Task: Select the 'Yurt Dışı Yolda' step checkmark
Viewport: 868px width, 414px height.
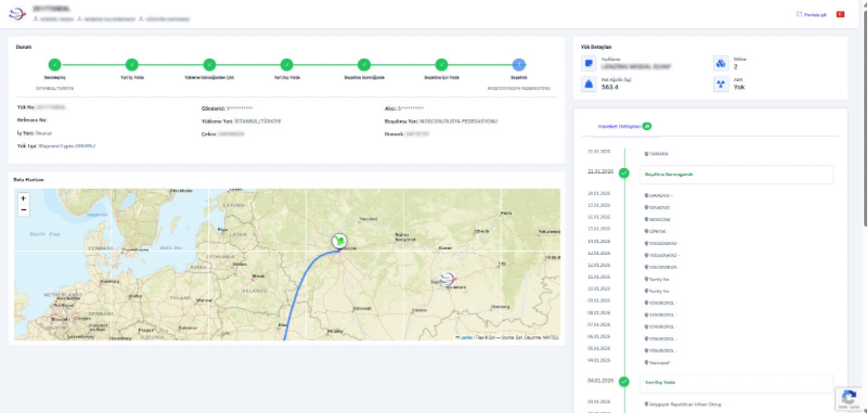Action: click(x=287, y=64)
